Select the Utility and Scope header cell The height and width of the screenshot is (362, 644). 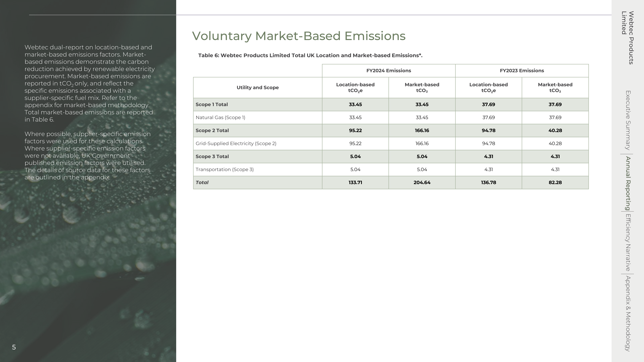click(258, 88)
